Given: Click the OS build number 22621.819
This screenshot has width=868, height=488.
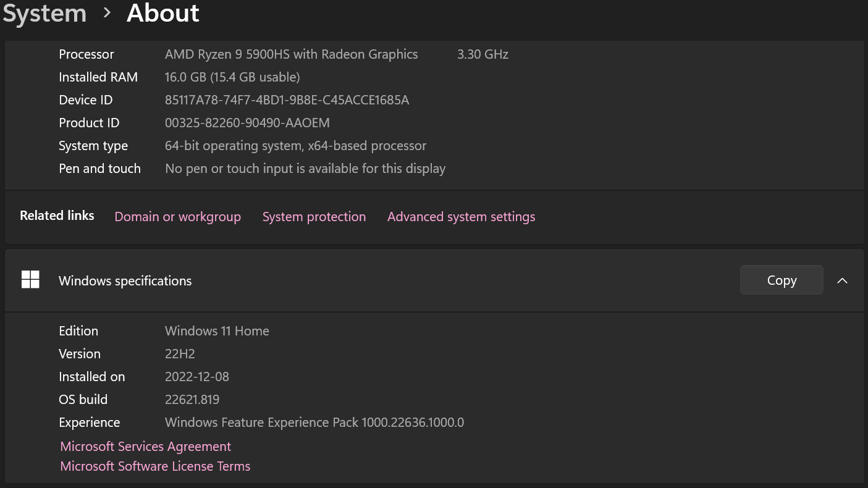Looking at the screenshot, I should tap(192, 400).
